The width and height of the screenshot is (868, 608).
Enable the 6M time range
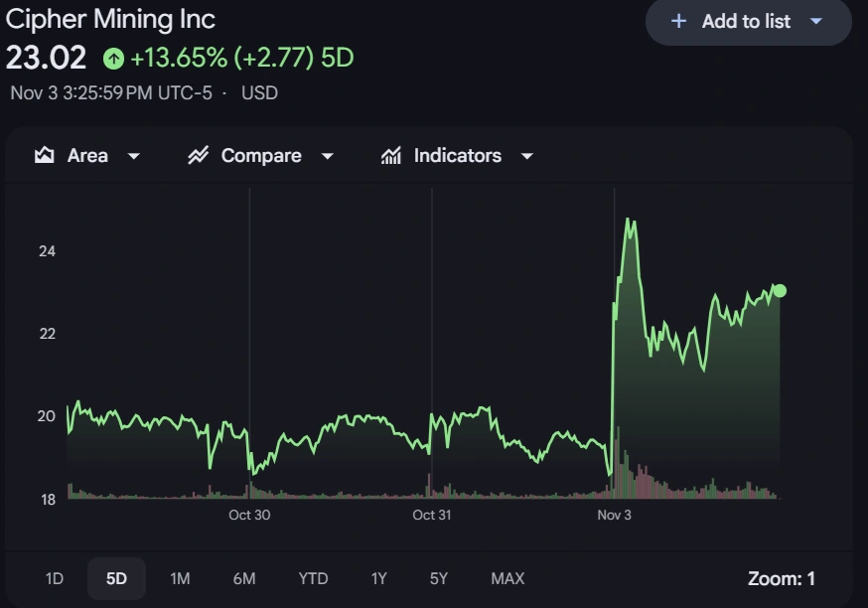tap(245, 578)
